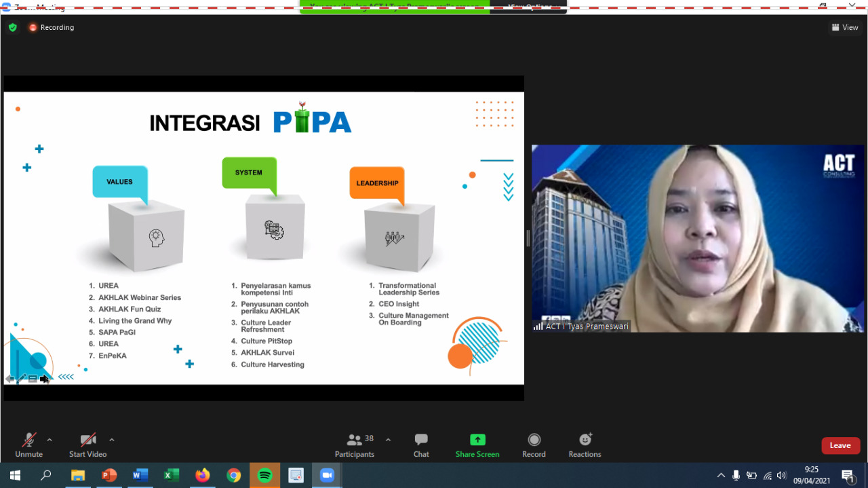
Task: Open the Chat panel
Action: point(421,445)
